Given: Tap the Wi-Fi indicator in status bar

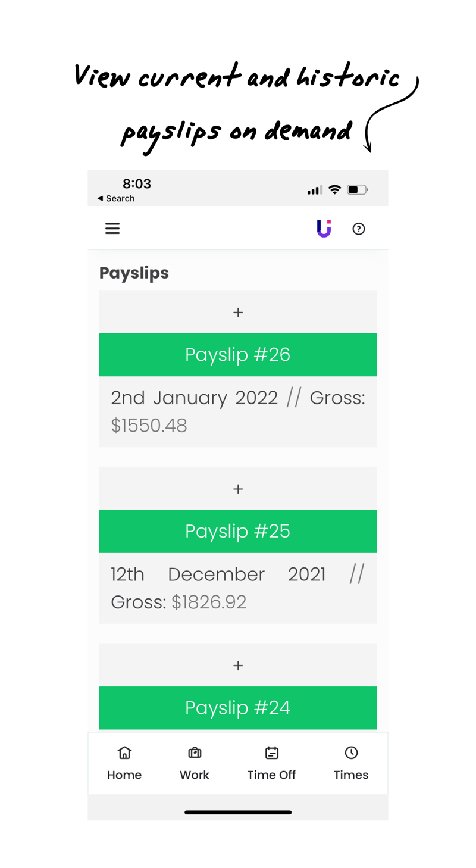Looking at the screenshot, I should click(x=334, y=189).
